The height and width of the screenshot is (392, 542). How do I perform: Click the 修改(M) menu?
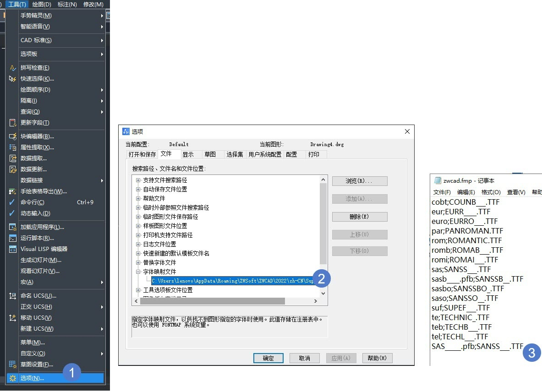(x=93, y=5)
